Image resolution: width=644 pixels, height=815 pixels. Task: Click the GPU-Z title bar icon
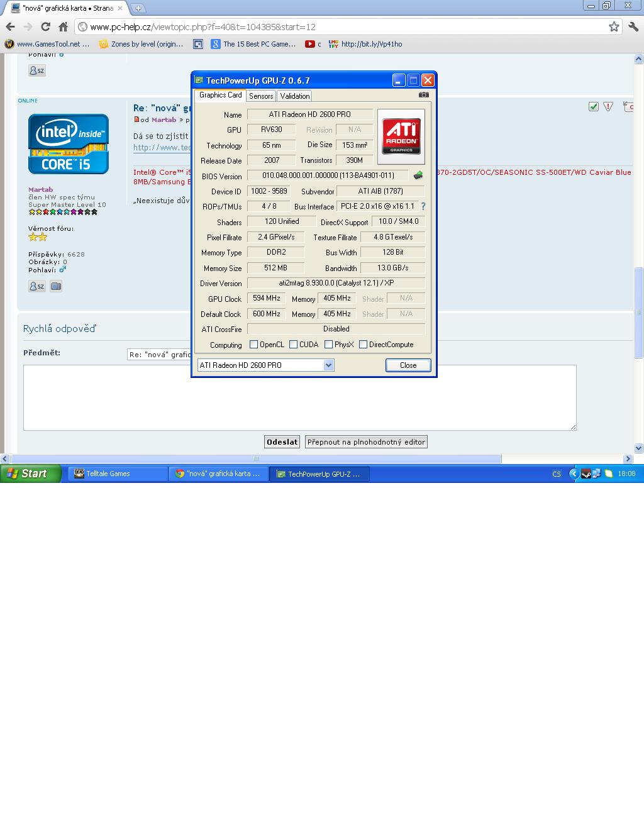pos(199,80)
